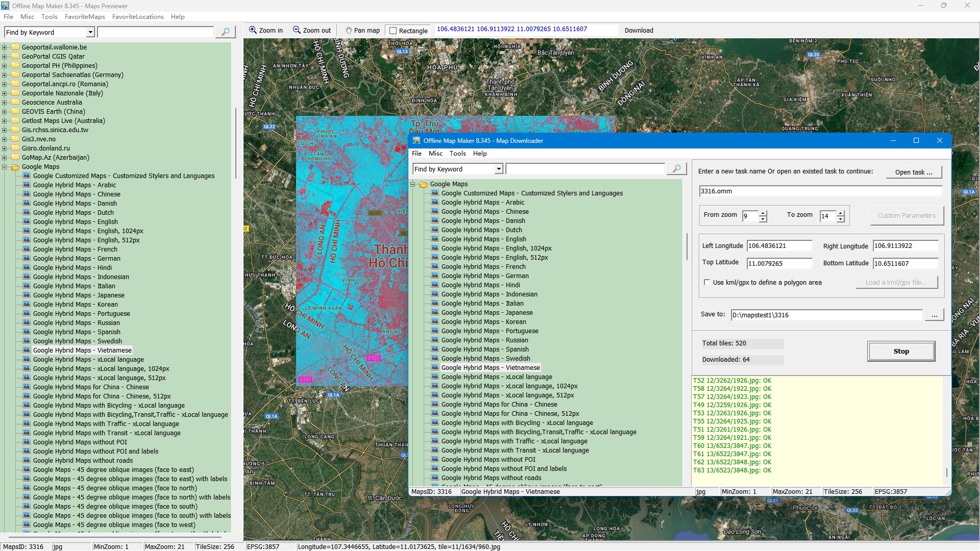This screenshot has width=980, height=551.
Task: Decrease the To zoom spinner value
Action: coord(841,219)
